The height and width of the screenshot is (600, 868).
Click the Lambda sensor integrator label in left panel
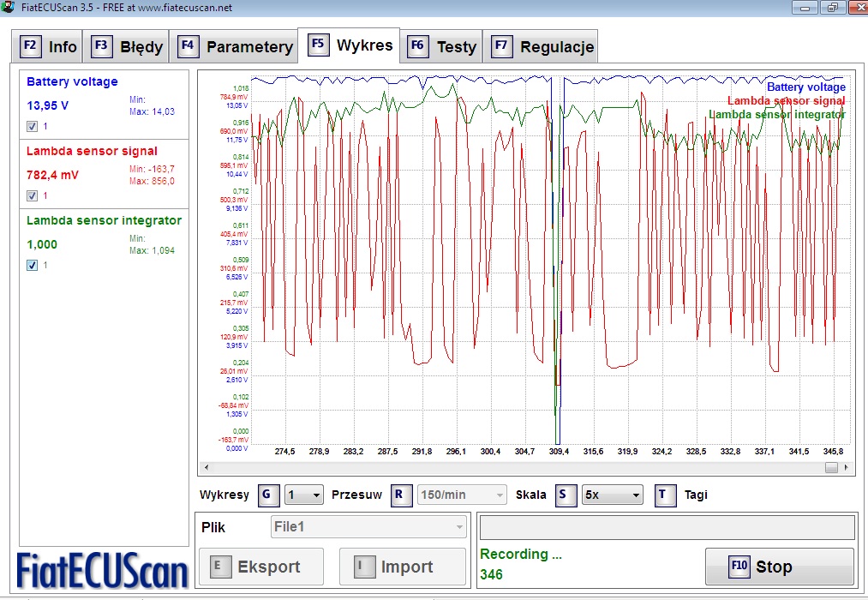pos(104,220)
